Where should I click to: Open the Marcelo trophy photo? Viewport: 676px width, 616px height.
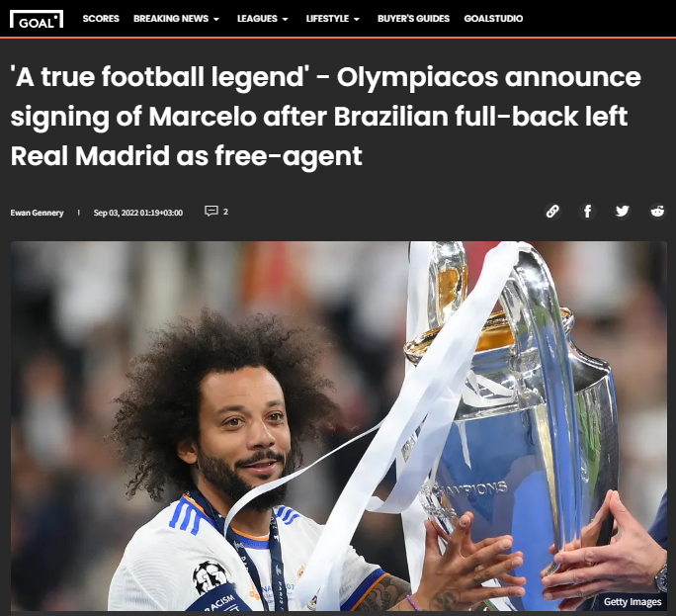point(338,426)
